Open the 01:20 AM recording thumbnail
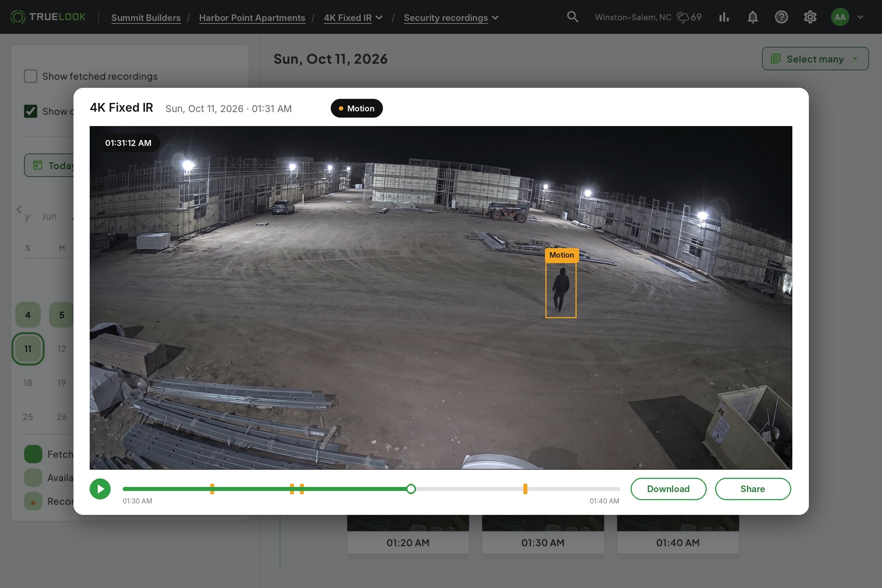Viewport: 882px width, 588px height. coord(408,534)
